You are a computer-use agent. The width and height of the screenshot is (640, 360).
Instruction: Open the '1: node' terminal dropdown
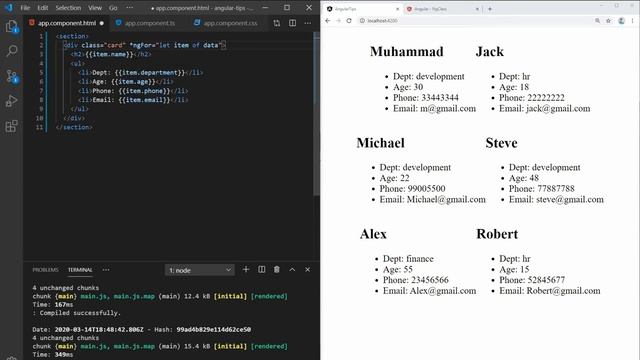pyautogui.click(x=200, y=270)
